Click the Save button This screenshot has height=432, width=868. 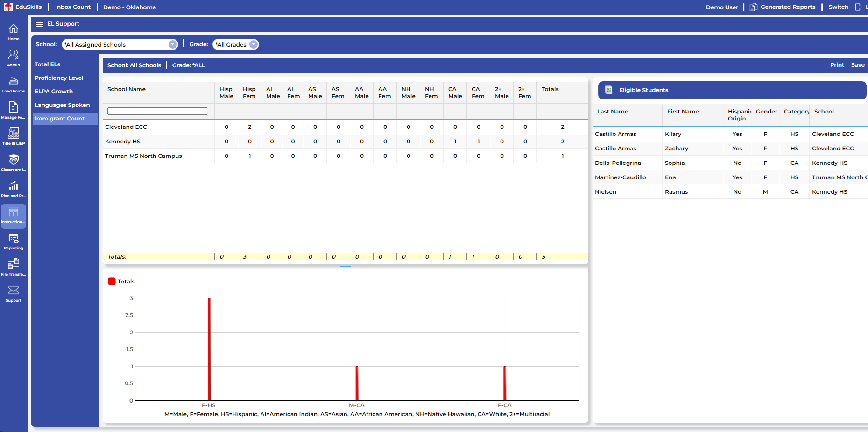[858, 65]
